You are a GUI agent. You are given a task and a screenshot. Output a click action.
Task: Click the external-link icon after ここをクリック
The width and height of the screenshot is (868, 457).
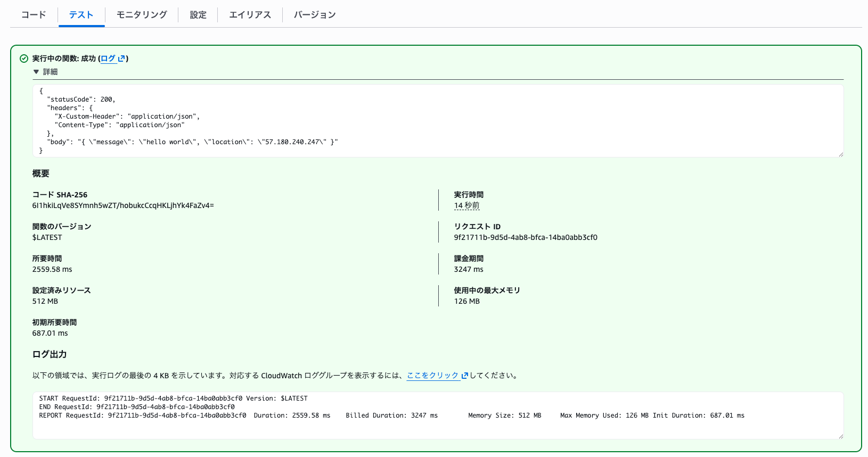(464, 376)
